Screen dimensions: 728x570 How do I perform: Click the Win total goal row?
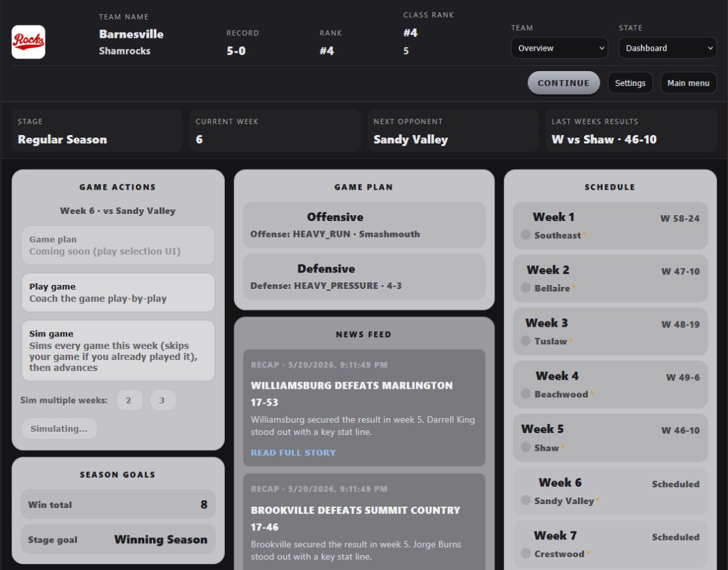[118, 504]
